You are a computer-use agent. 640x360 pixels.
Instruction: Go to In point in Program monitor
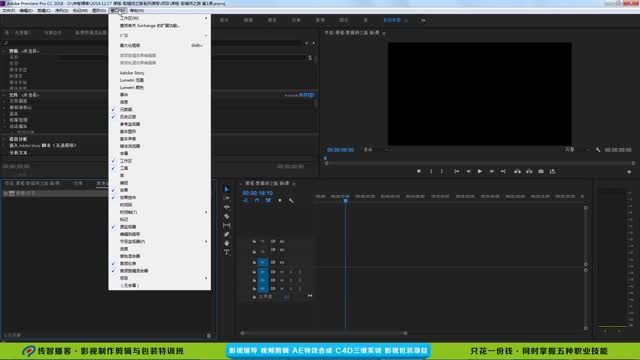[457, 171]
